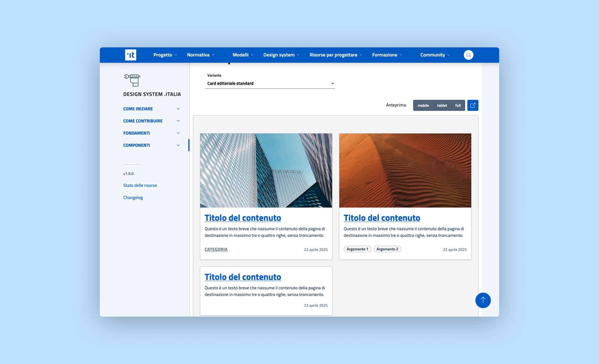This screenshot has height=364, width=599.
Task: Open the Variante dropdown
Action: [270, 84]
